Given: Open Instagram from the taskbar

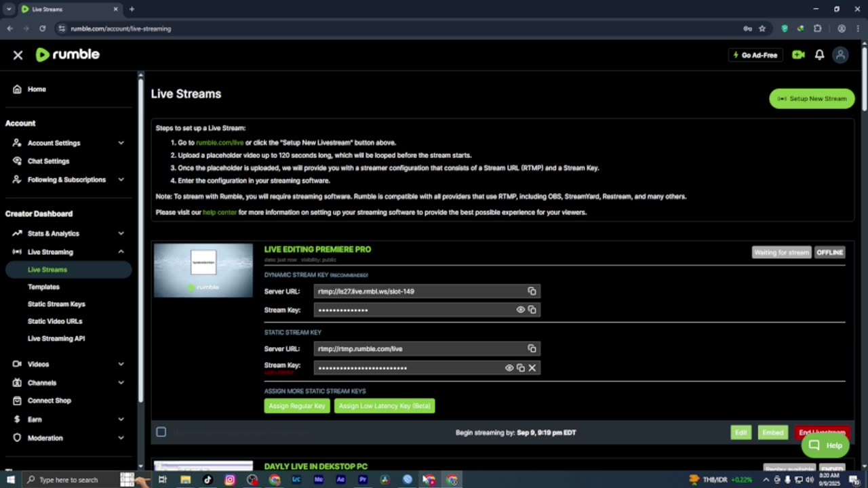Looking at the screenshot, I should pyautogui.click(x=230, y=479).
